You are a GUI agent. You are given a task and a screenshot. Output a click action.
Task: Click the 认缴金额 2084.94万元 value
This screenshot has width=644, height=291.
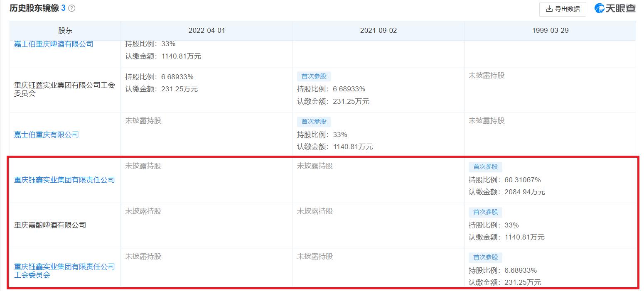point(507,192)
